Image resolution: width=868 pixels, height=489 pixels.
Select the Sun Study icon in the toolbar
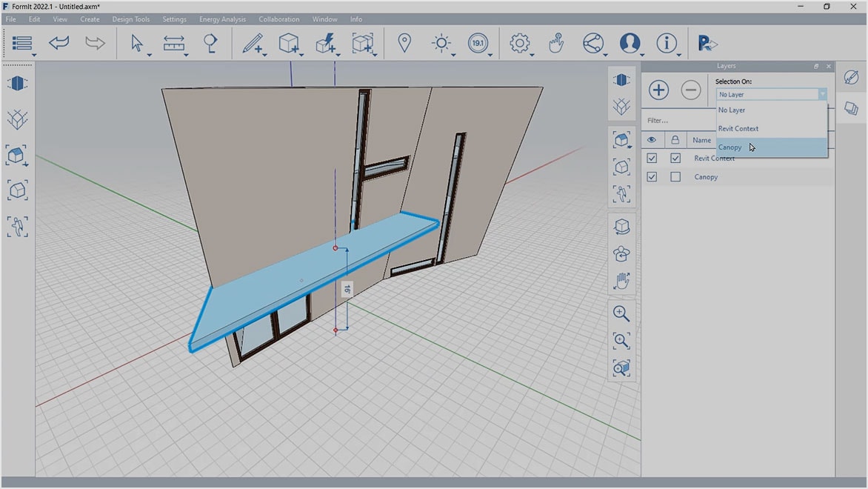click(x=441, y=43)
